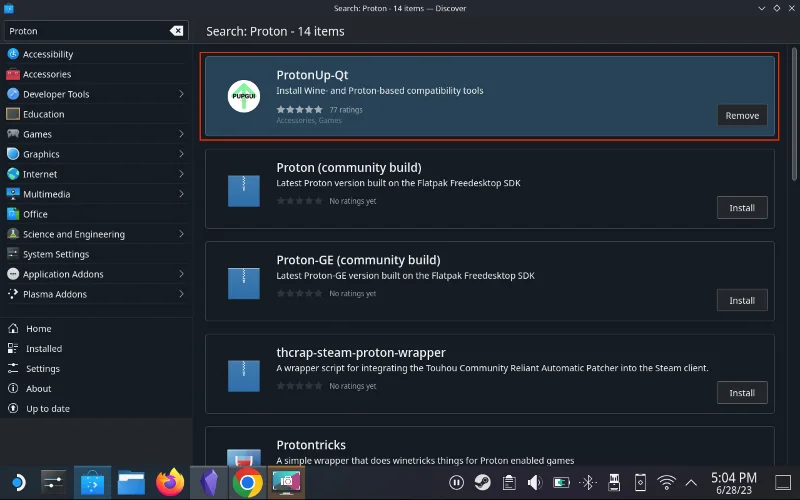Click the Graphics category icon

click(13, 154)
